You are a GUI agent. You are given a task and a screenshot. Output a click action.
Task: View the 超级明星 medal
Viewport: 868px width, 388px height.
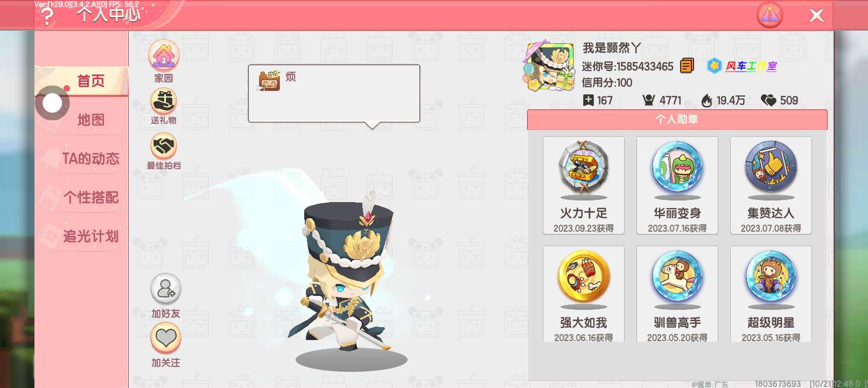tap(771, 294)
